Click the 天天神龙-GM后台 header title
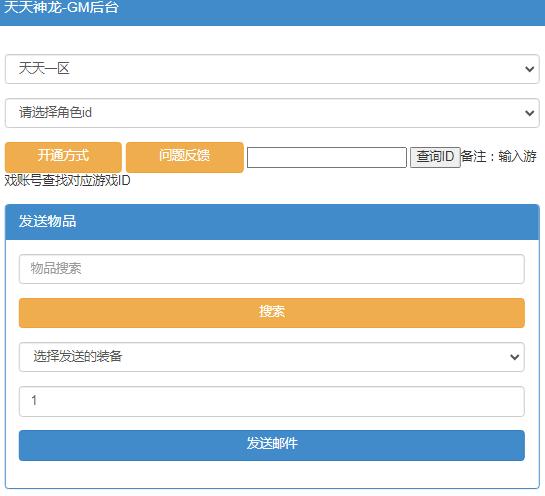Screen dimensions: 545x496 pos(62,7)
